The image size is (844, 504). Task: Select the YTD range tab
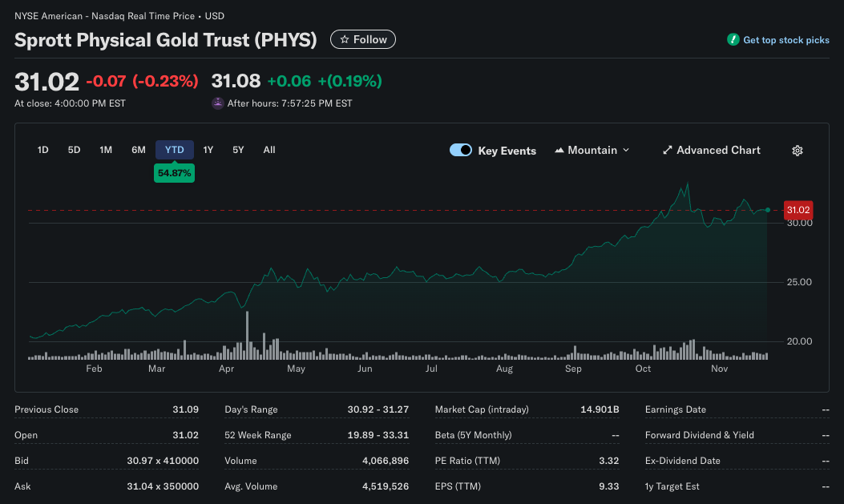pos(174,150)
